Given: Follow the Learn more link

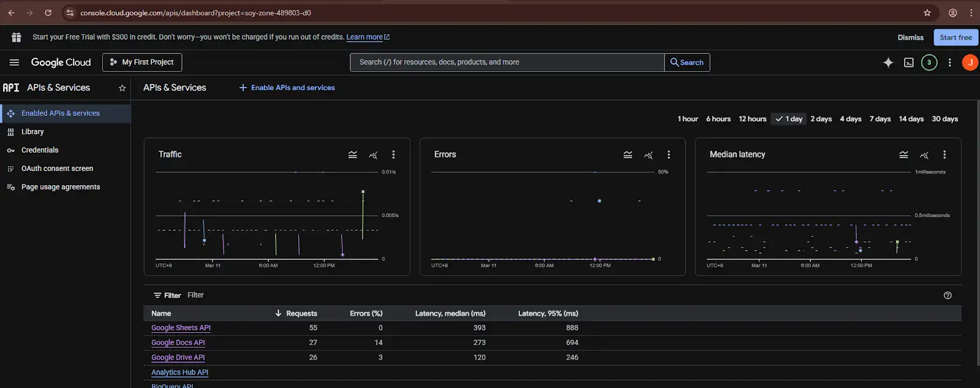Looking at the screenshot, I should pos(367,37).
